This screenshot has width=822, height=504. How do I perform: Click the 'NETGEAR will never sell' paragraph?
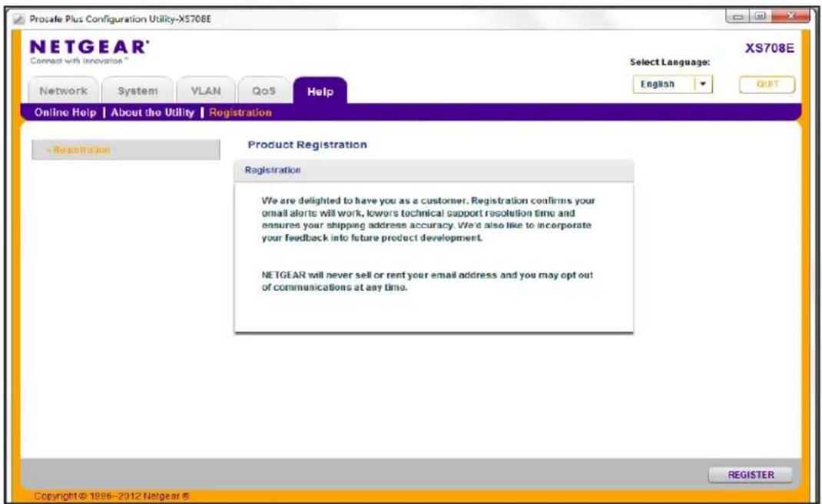click(x=426, y=281)
